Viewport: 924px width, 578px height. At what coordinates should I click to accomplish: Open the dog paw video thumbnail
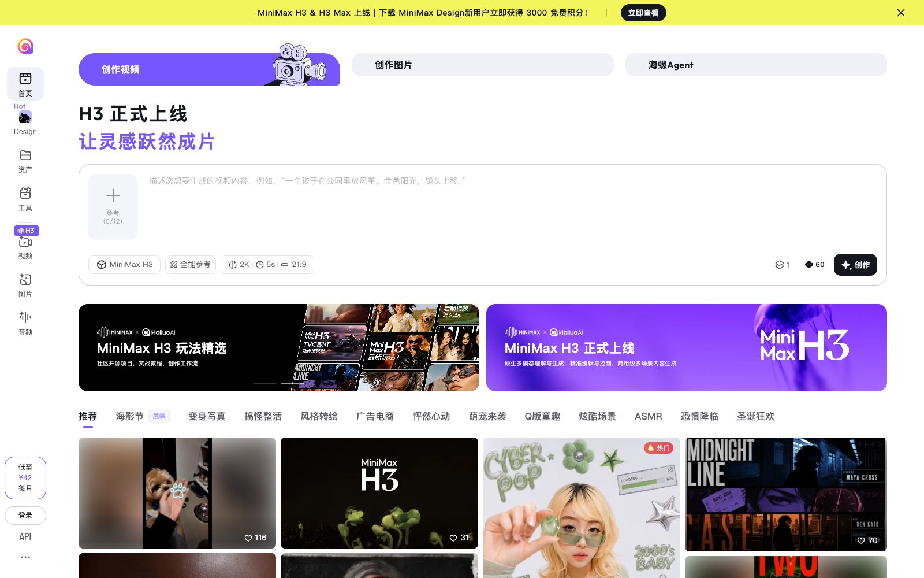pyautogui.click(x=177, y=493)
